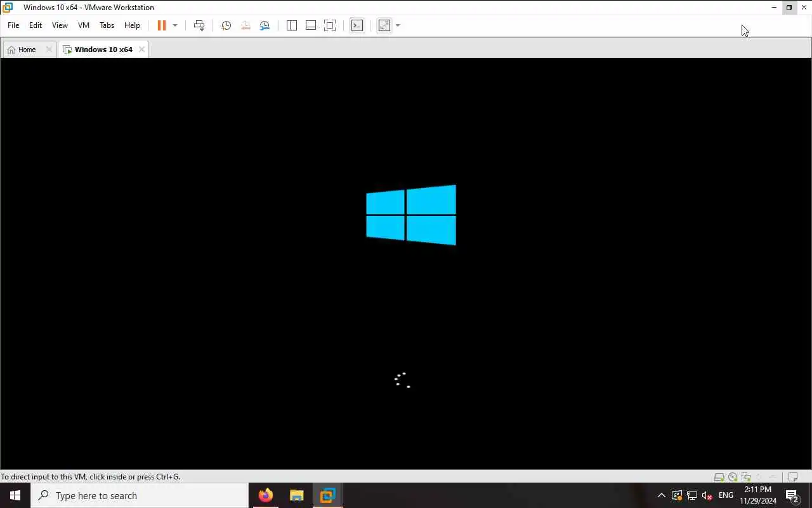Image resolution: width=812 pixels, height=508 pixels.
Task: Click the VMware Workstation taskbar icon
Action: (327, 495)
